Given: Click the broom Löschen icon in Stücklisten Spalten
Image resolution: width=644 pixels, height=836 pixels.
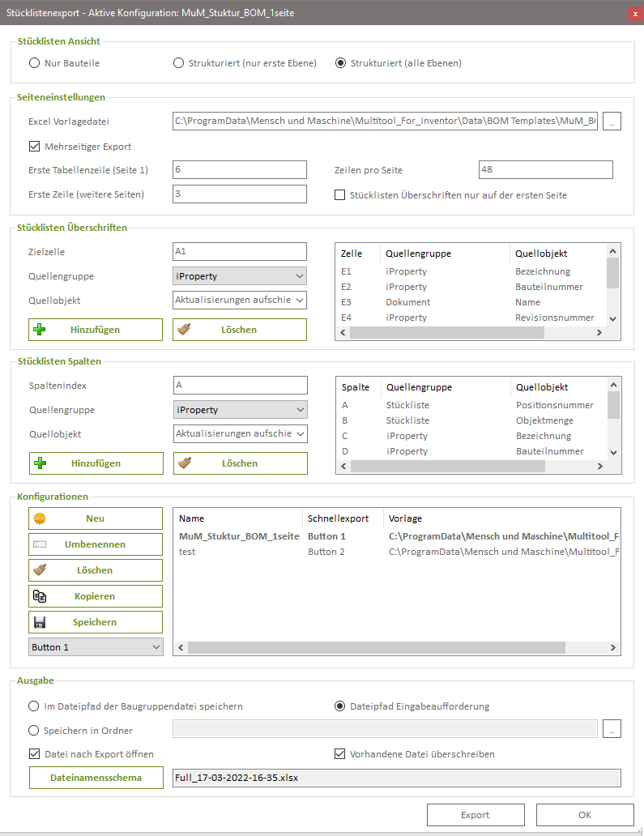Looking at the screenshot, I should 183,463.
